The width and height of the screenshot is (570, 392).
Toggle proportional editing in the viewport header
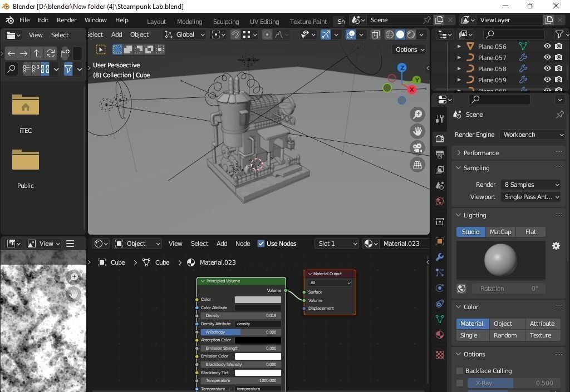click(267, 34)
